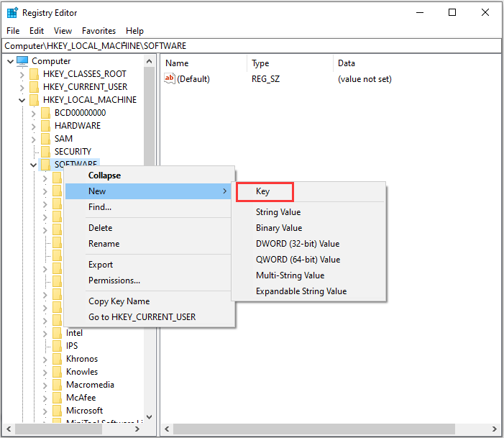Sort by the Type column header
This screenshot has height=438, width=504.
[260, 63]
